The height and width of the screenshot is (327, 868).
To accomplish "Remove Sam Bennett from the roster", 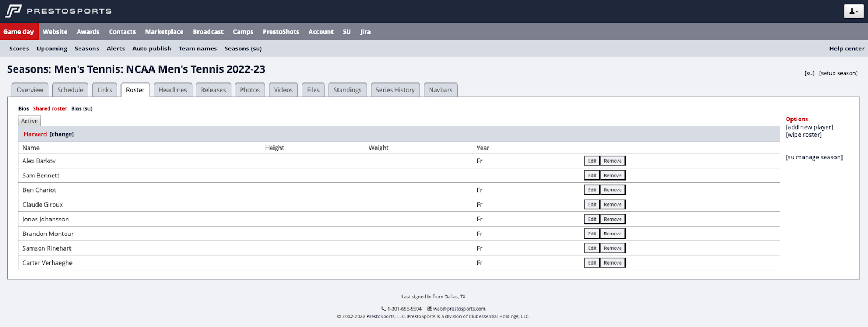I will pos(612,176).
